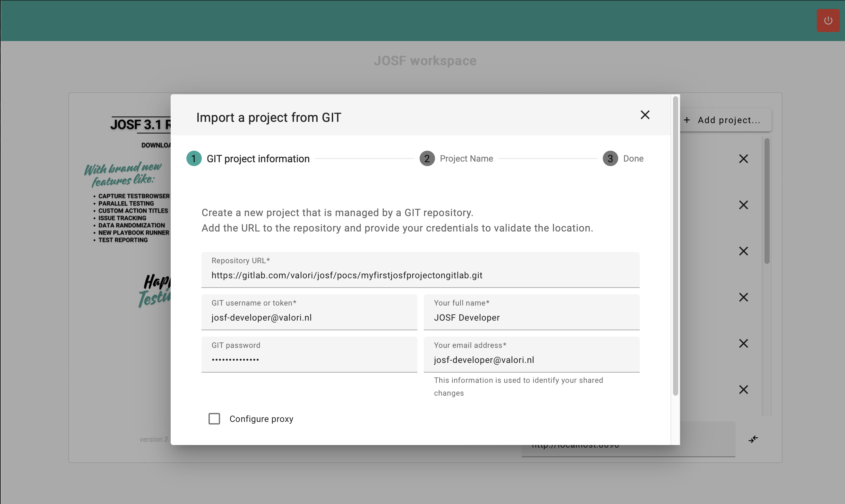Select step 1 GIT project information
Screen dimensions: 845x504
coord(248,159)
